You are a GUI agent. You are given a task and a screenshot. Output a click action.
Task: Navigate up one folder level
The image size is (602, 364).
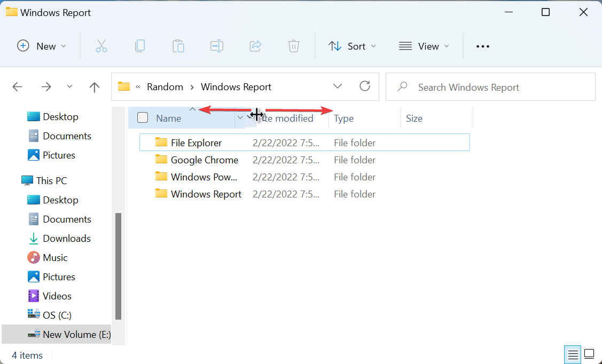[94, 86]
